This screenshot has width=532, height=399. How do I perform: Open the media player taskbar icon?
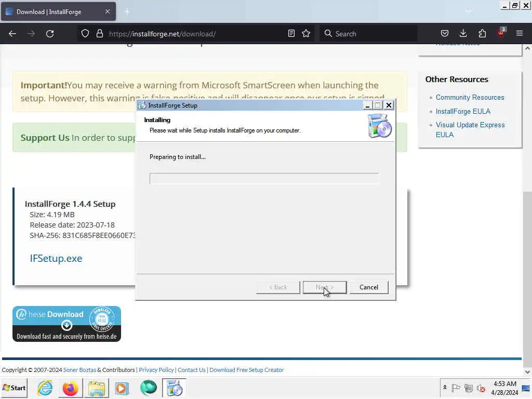[122, 388]
